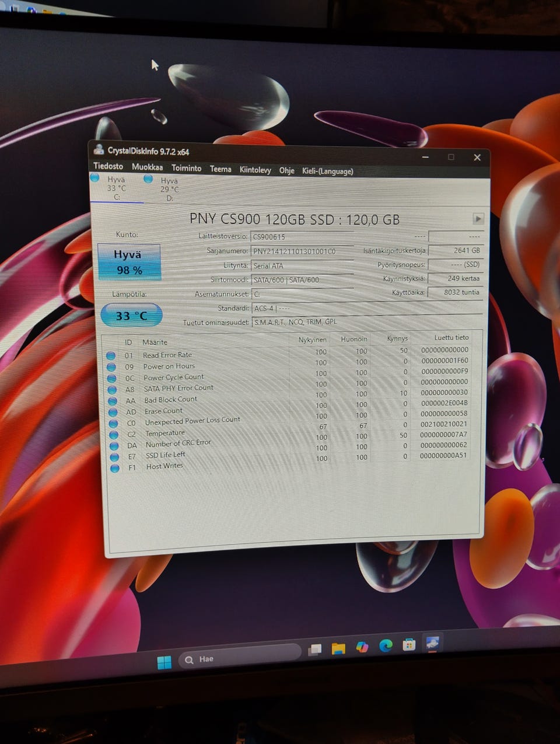Image resolution: width=560 pixels, height=744 pixels.
Task: Click the Huonoin column header
Action: (x=354, y=339)
